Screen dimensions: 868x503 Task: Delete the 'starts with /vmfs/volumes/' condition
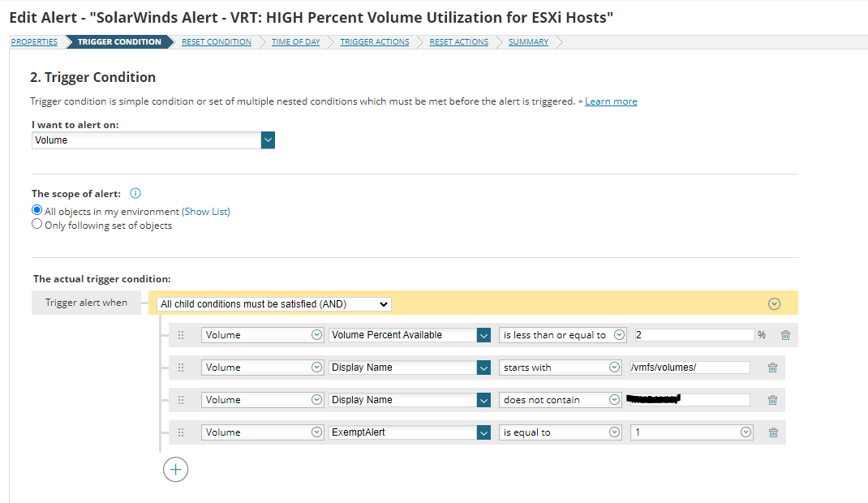coord(773,368)
